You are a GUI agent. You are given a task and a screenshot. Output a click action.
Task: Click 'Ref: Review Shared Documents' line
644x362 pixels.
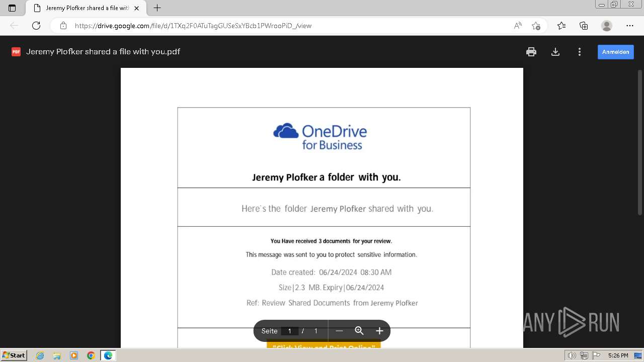coord(332,303)
